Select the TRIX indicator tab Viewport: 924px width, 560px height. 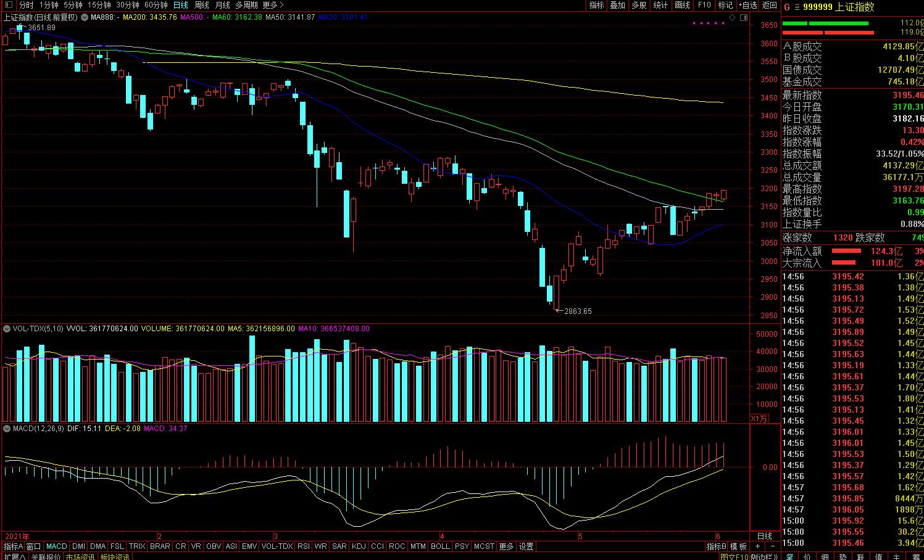(137, 546)
